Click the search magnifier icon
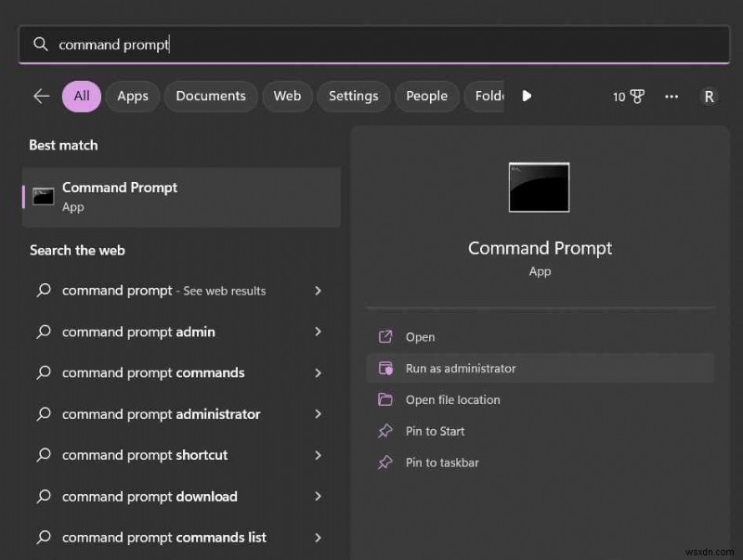This screenshot has height=560, width=743. click(41, 44)
